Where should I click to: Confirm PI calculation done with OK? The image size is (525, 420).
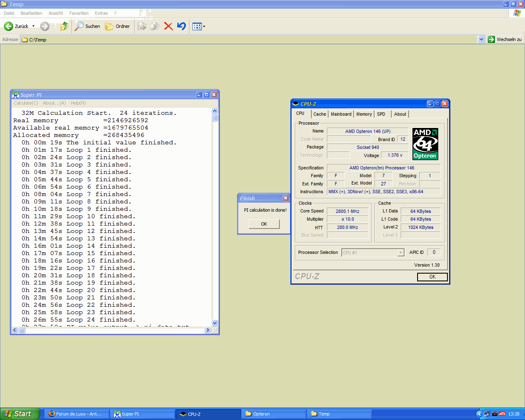[264, 224]
